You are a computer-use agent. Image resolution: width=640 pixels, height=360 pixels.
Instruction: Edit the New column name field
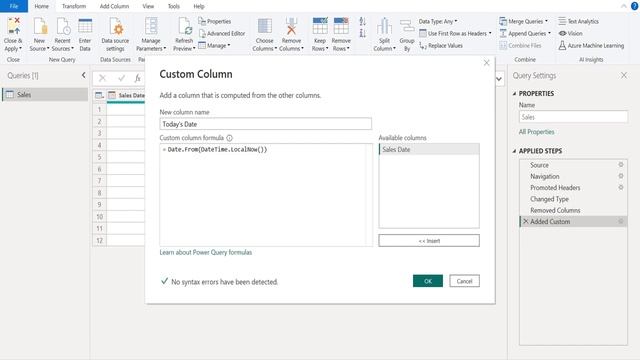click(x=266, y=124)
